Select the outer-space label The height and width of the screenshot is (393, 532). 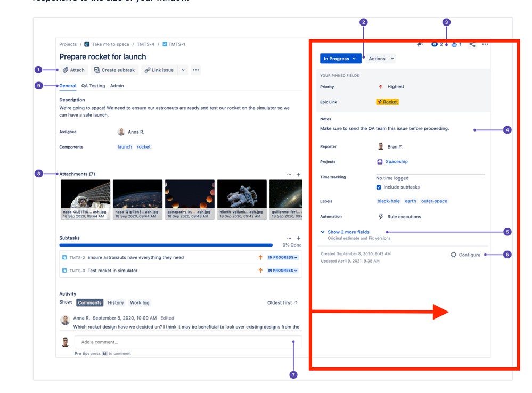click(434, 201)
